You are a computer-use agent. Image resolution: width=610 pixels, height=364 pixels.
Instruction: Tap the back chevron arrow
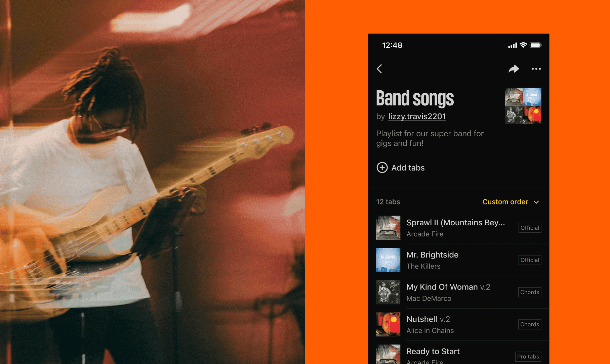click(379, 69)
